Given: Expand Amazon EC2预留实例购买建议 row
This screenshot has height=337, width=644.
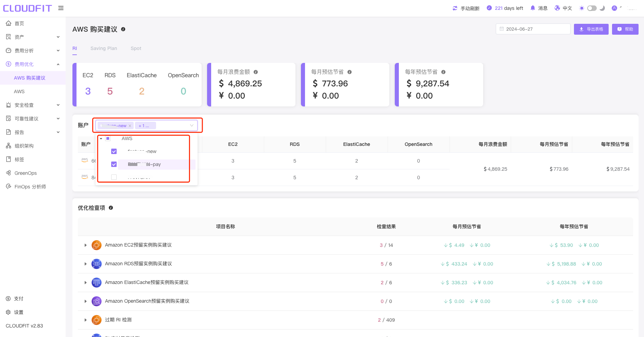Looking at the screenshot, I should pyautogui.click(x=85, y=245).
